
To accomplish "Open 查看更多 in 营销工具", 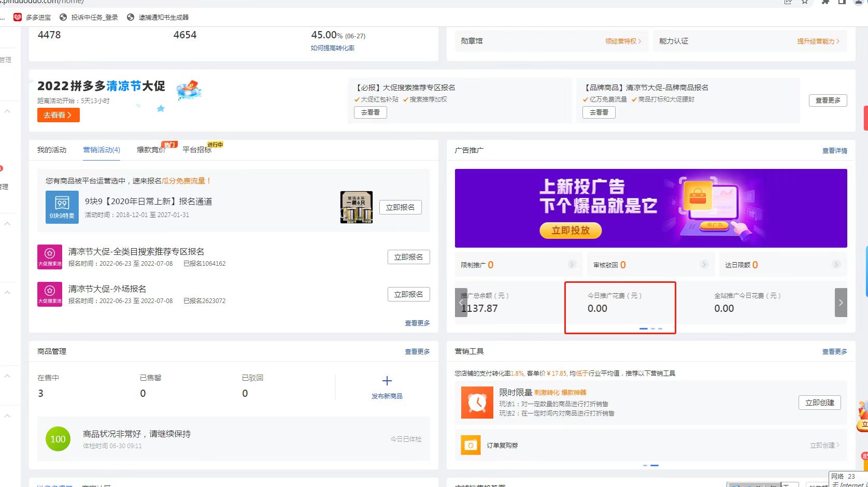I will coord(835,351).
